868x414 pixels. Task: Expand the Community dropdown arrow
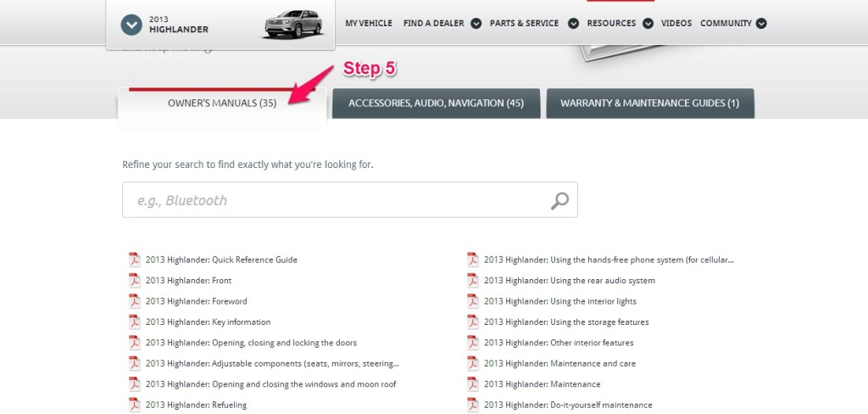click(x=761, y=23)
